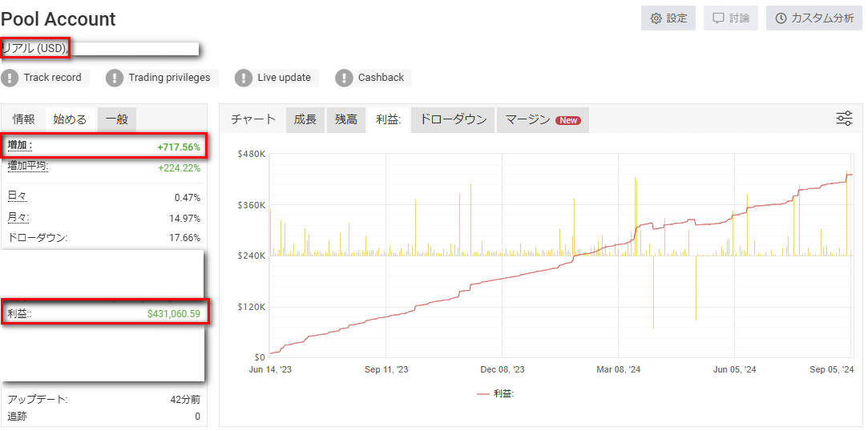Click the chart filter sliders icon

click(x=844, y=119)
